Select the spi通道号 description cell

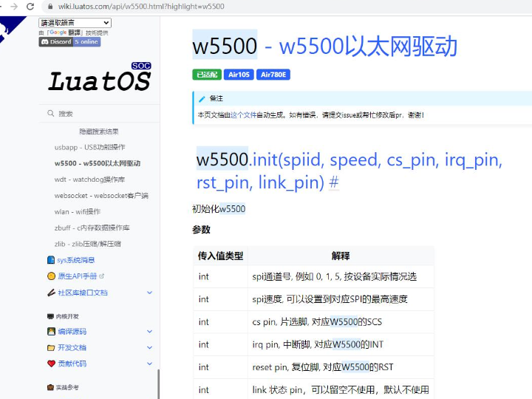click(341, 276)
